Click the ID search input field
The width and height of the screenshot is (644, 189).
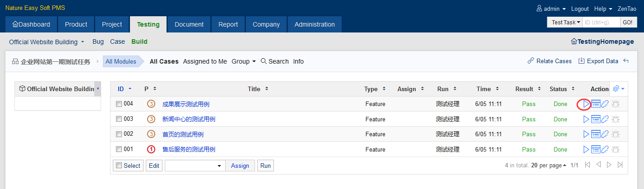tap(600, 22)
